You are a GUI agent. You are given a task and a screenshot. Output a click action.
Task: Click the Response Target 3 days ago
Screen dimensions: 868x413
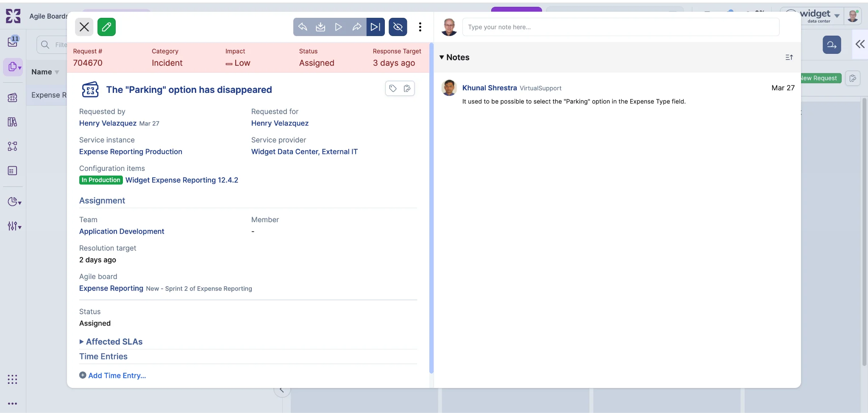click(x=394, y=63)
